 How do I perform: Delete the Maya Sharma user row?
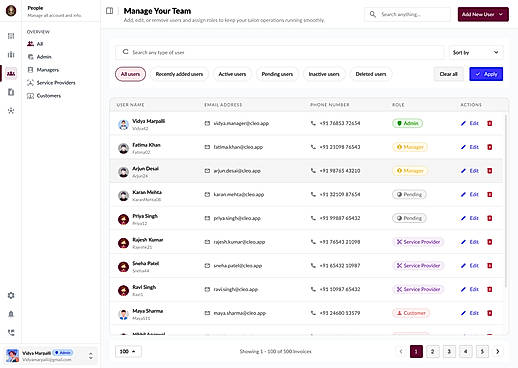click(x=490, y=313)
